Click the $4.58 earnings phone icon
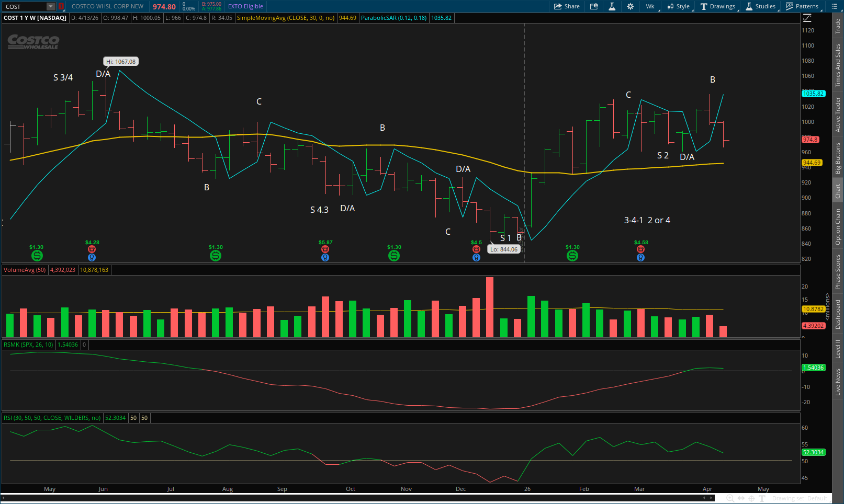The height and width of the screenshot is (504, 844). click(640, 249)
